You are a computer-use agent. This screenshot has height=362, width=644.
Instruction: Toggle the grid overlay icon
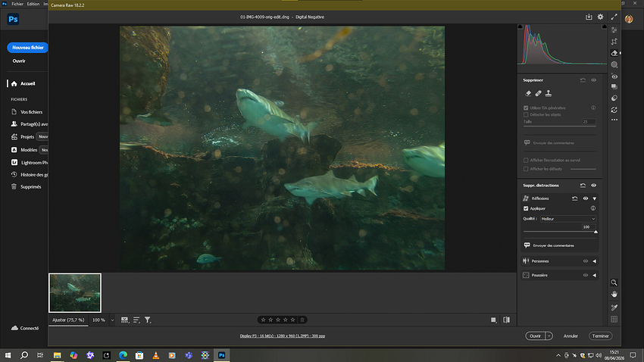(x=614, y=319)
